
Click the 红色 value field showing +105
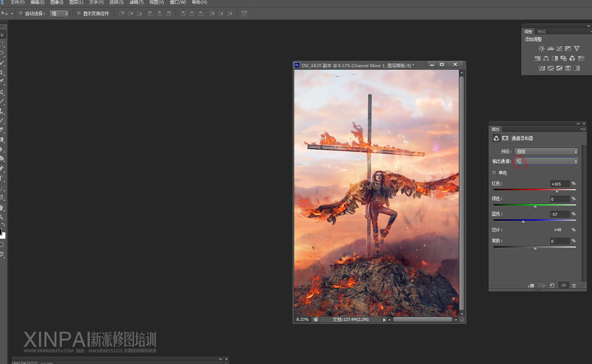click(x=559, y=184)
